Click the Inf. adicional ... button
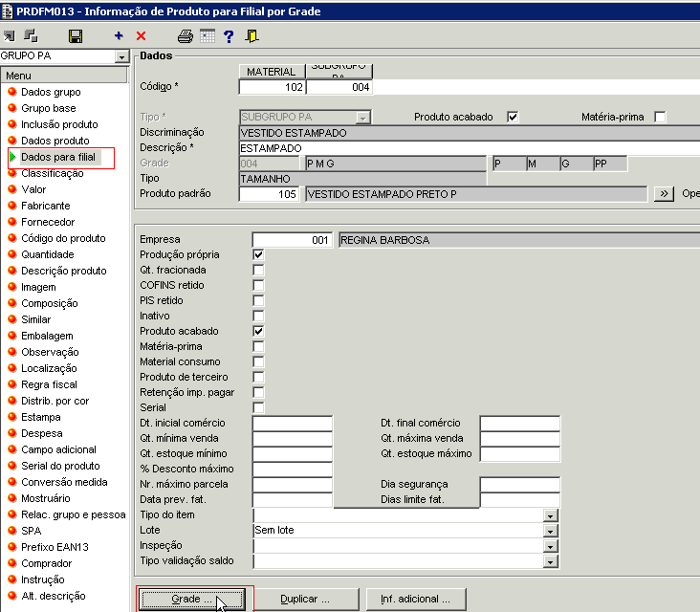The height and width of the screenshot is (612, 700). [x=416, y=599]
